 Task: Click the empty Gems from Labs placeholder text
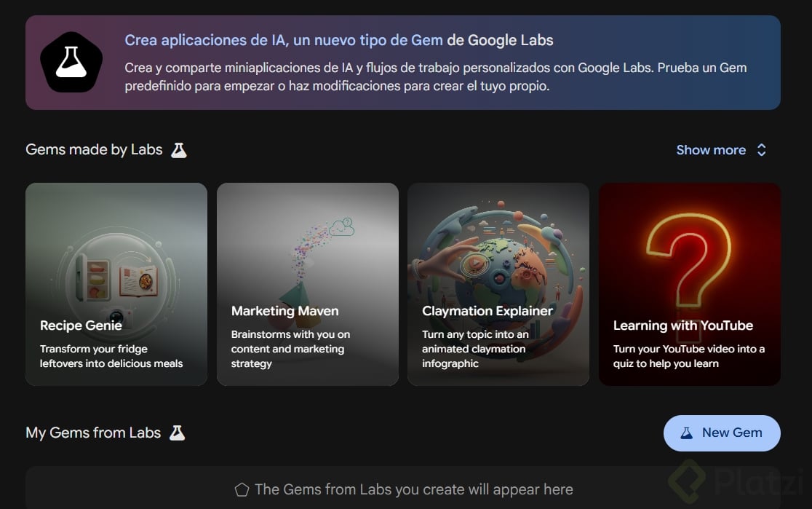(413, 490)
